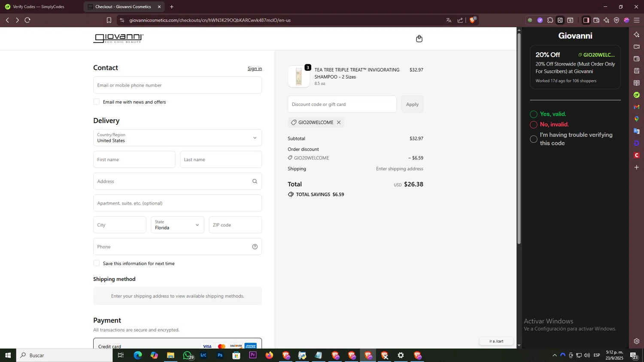Screen dimensions: 644x362
Task: Add a new sidebar item with plus
Action: pos(637,167)
